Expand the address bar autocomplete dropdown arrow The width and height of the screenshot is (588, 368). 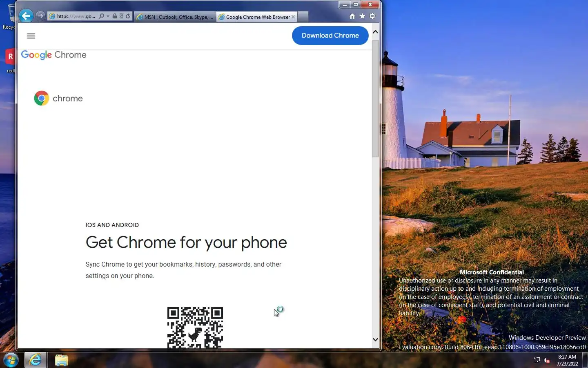point(108,16)
